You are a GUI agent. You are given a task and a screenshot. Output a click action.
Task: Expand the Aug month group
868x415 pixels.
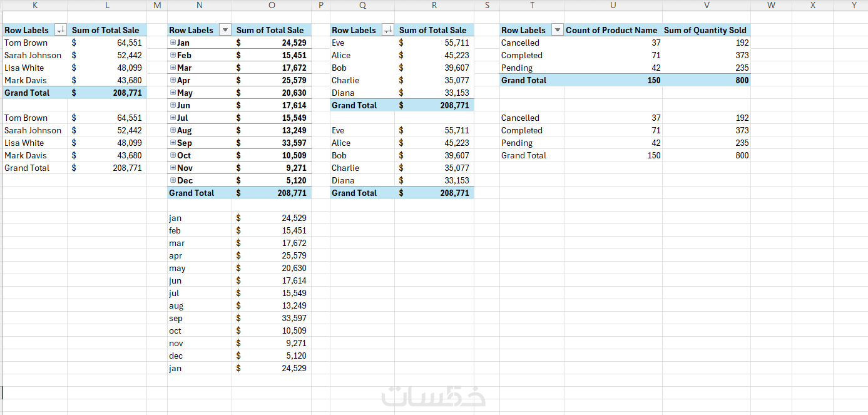pyautogui.click(x=173, y=130)
